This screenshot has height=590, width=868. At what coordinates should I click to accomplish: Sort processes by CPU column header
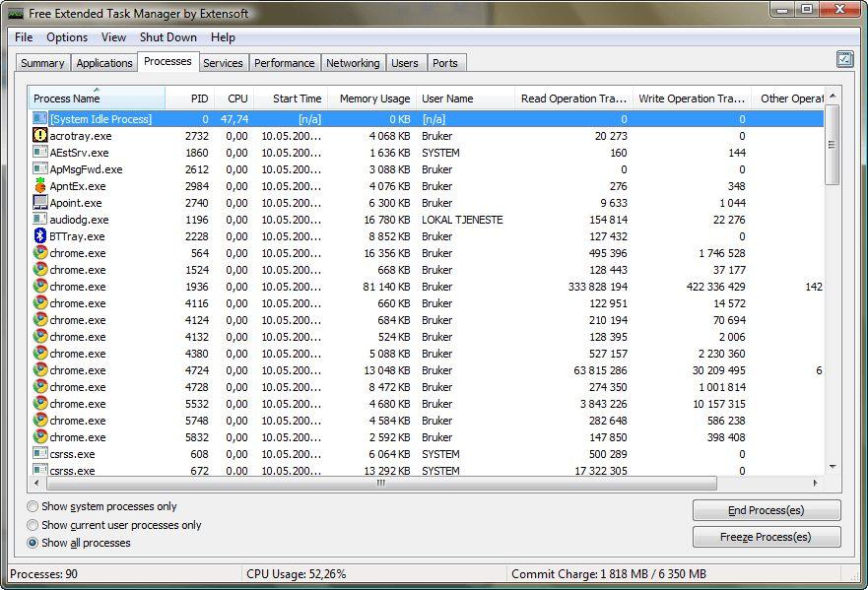tap(237, 98)
